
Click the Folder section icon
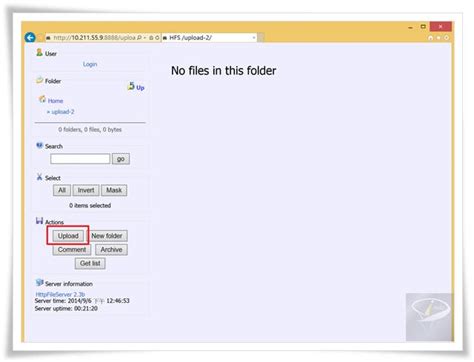click(40, 80)
